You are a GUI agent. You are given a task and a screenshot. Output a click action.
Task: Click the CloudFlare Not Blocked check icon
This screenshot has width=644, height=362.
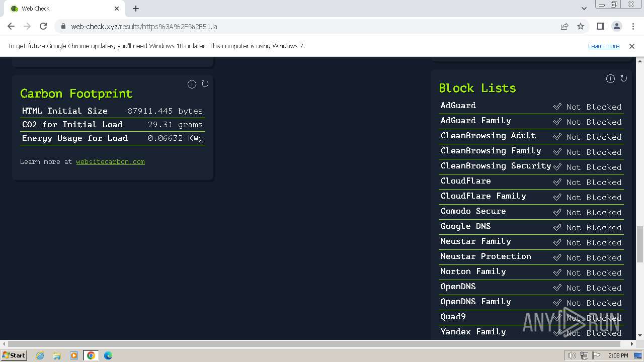(x=557, y=182)
